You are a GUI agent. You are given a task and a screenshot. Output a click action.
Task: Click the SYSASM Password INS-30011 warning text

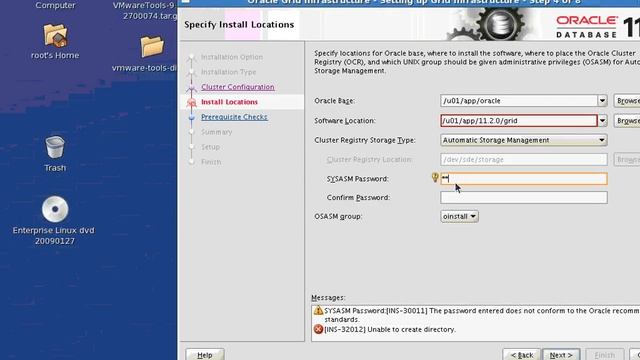pyautogui.click(x=482, y=315)
